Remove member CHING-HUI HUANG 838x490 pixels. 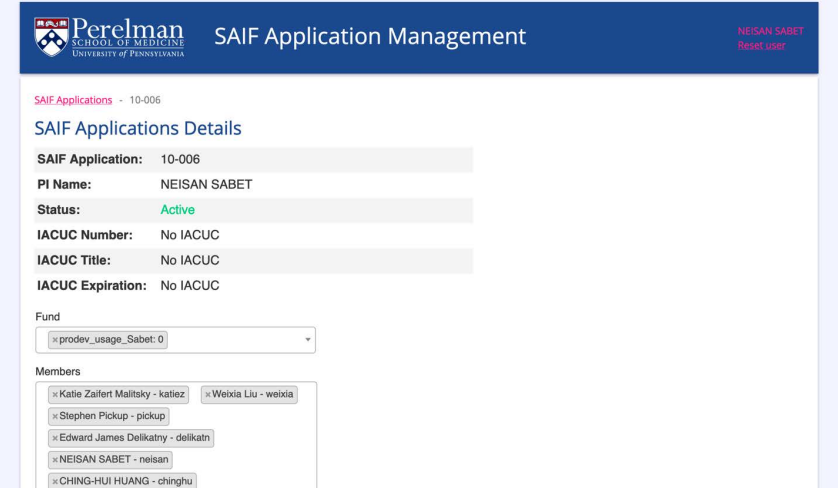(x=55, y=481)
